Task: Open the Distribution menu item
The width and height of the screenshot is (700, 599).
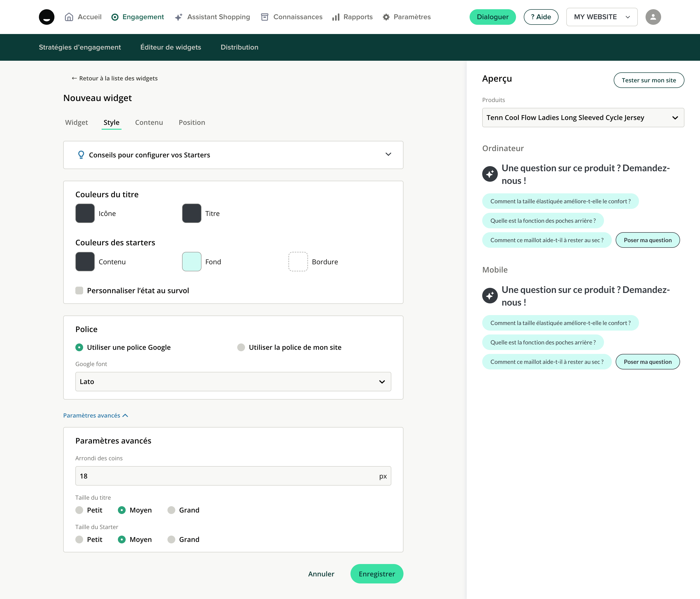Action: click(x=239, y=47)
